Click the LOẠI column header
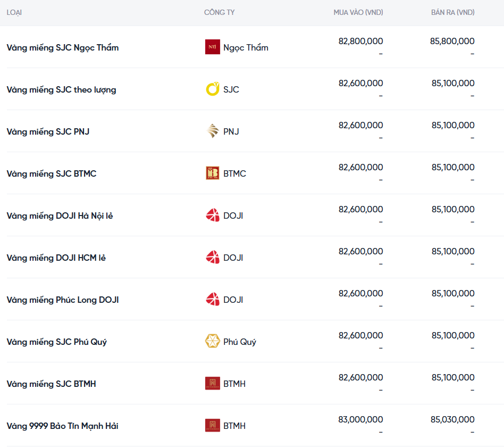Screen dimensions: 504x447 point(14,13)
